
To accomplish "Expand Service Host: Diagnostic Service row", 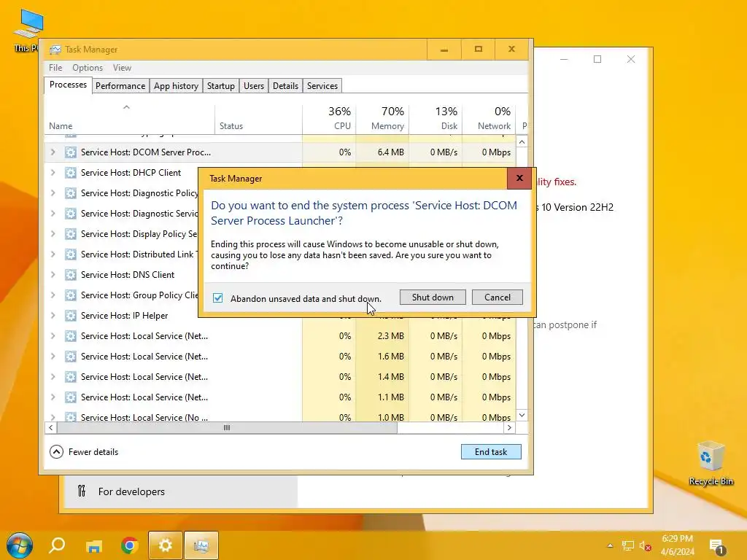I will (x=53, y=214).
